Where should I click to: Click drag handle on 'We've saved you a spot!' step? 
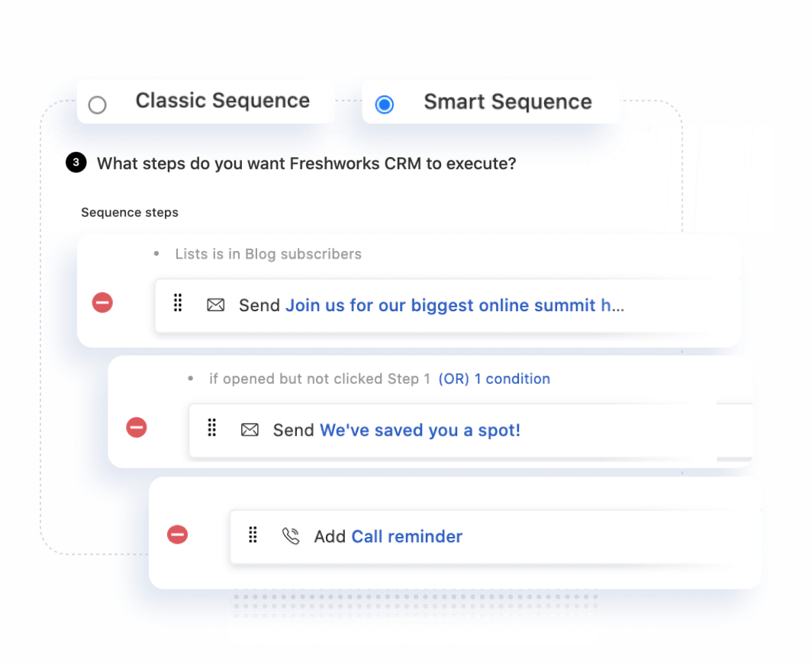(212, 429)
